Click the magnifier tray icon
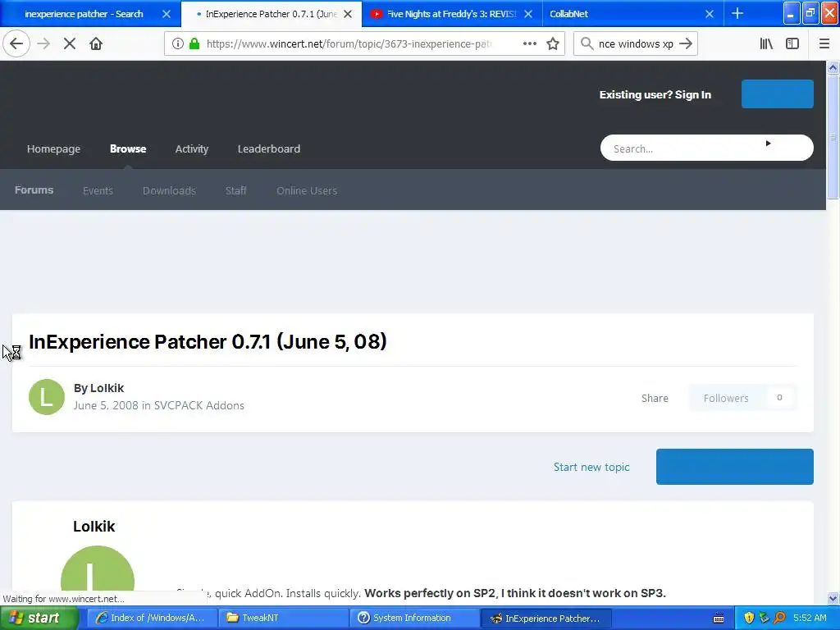This screenshot has height=630, width=840. 779,619
